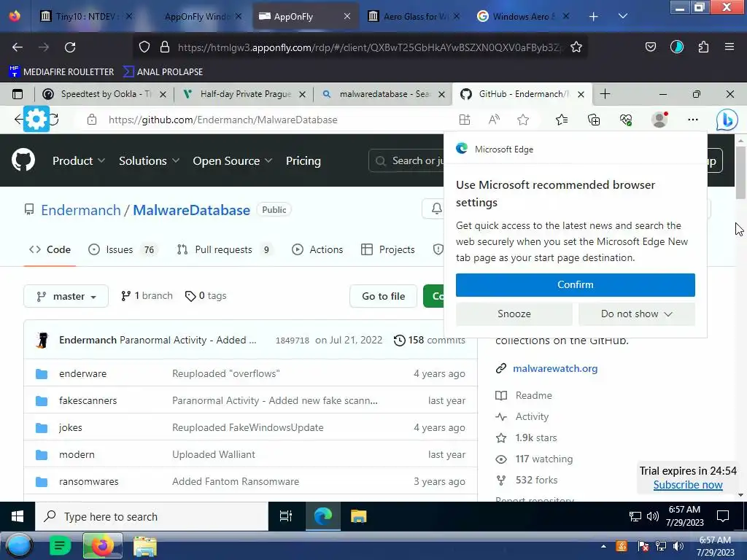Open the Projects tab
Viewport: 747px width, 560px height.
pos(388,249)
